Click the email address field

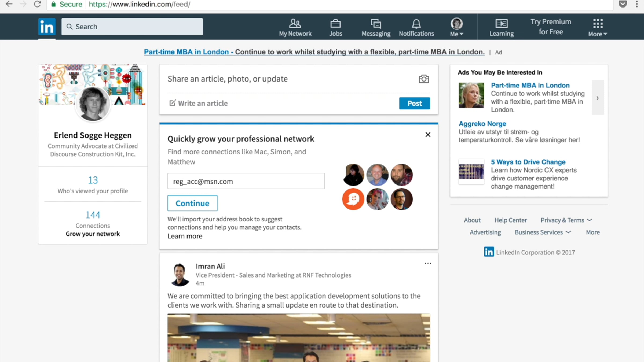coord(246,181)
